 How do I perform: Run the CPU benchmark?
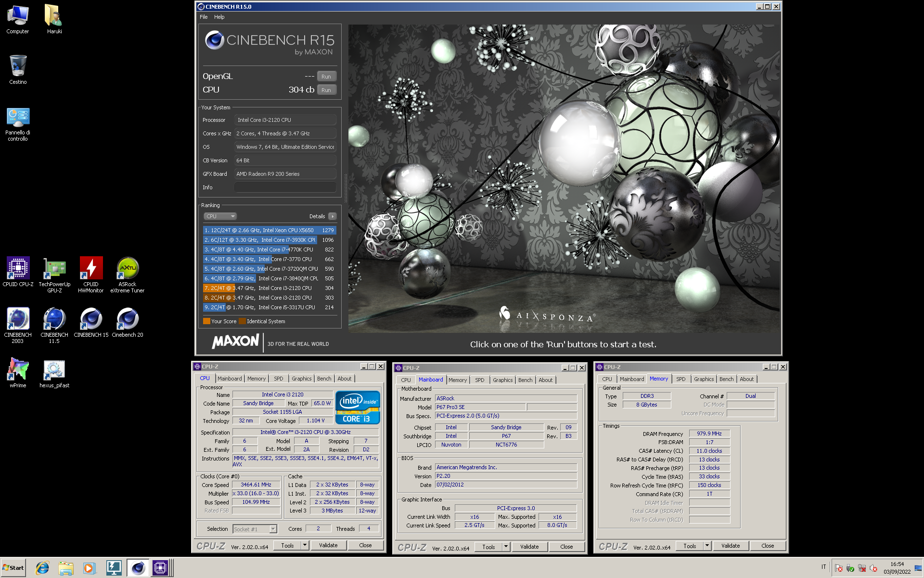[x=326, y=90]
